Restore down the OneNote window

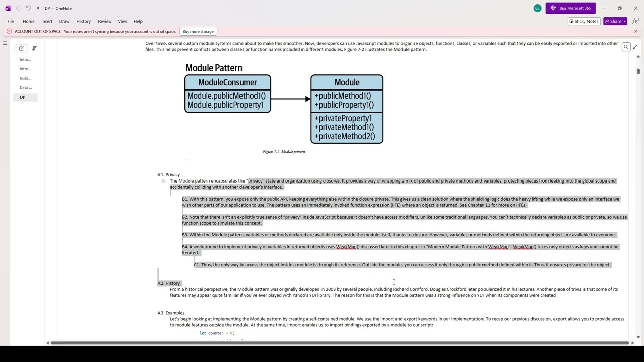click(620, 8)
